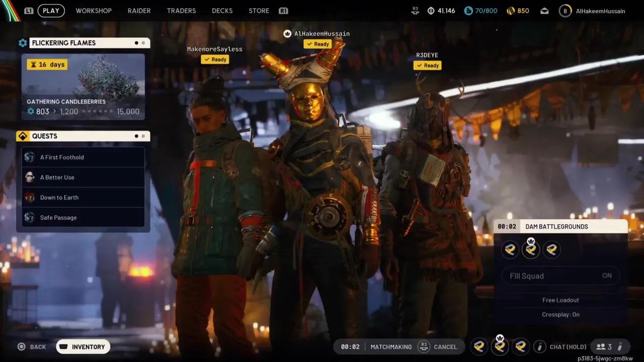Click the hourglass icon on 16 days badge

[33, 64]
